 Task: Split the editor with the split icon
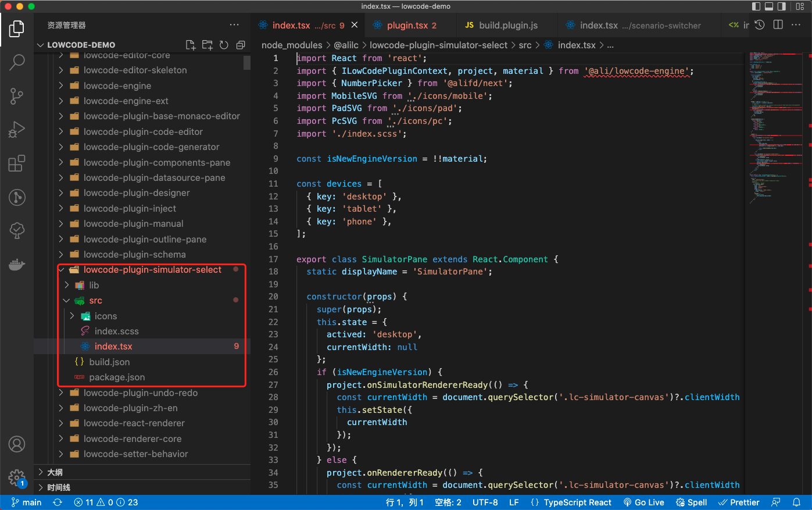coord(779,25)
